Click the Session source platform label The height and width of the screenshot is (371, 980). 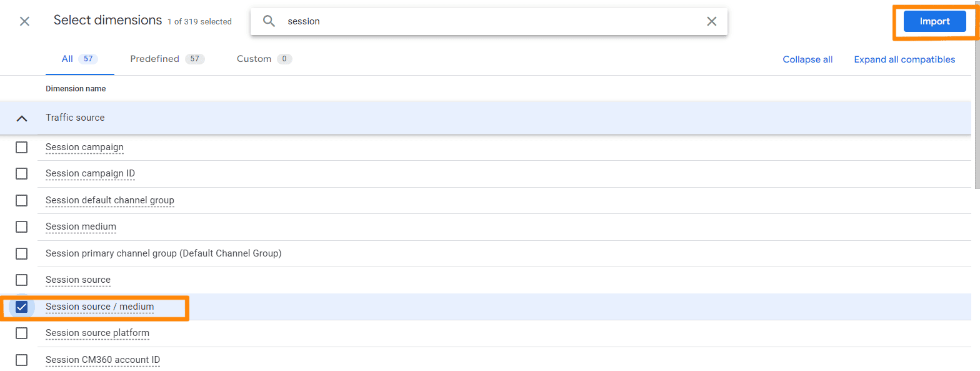click(97, 333)
